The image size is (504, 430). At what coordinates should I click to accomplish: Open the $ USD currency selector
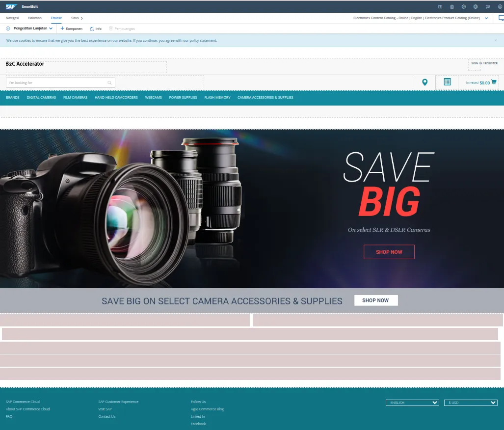coord(471,403)
